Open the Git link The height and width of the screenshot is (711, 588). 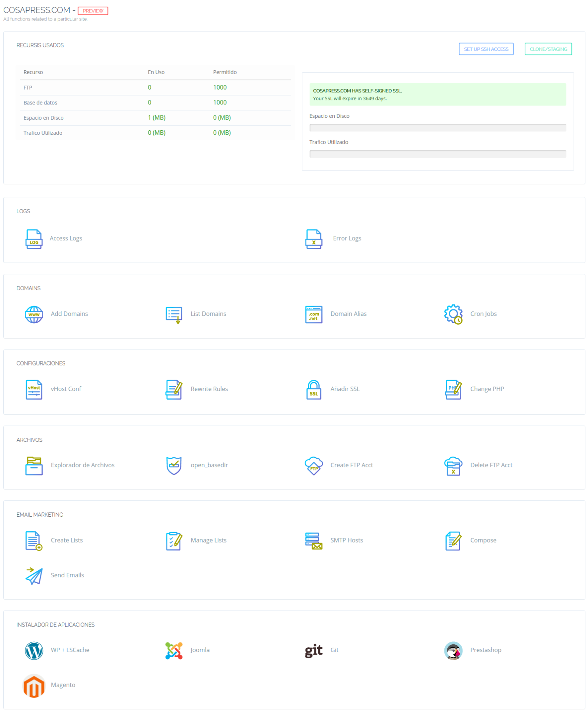[x=334, y=650]
